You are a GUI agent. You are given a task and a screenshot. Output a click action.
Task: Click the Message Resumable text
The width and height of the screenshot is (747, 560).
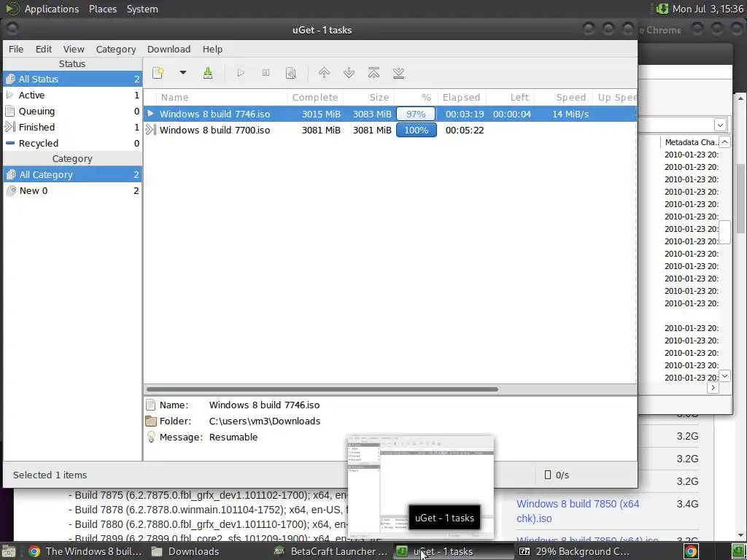pyautogui.click(x=233, y=437)
